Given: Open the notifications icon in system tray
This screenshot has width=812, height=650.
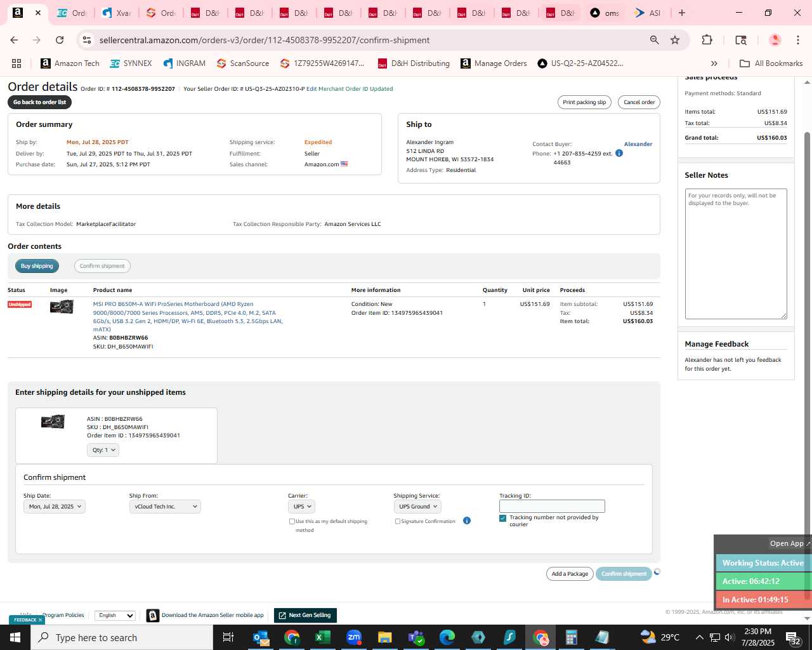Looking at the screenshot, I should tap(794, 637).
